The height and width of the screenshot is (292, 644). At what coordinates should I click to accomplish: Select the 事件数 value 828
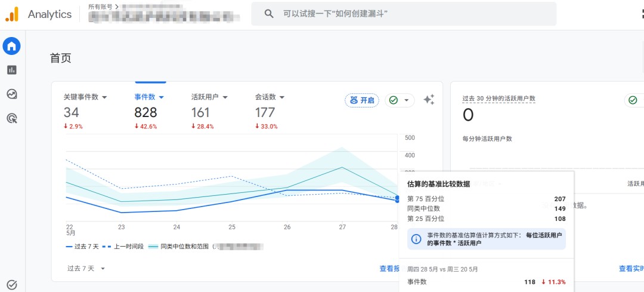click(146, 112)
